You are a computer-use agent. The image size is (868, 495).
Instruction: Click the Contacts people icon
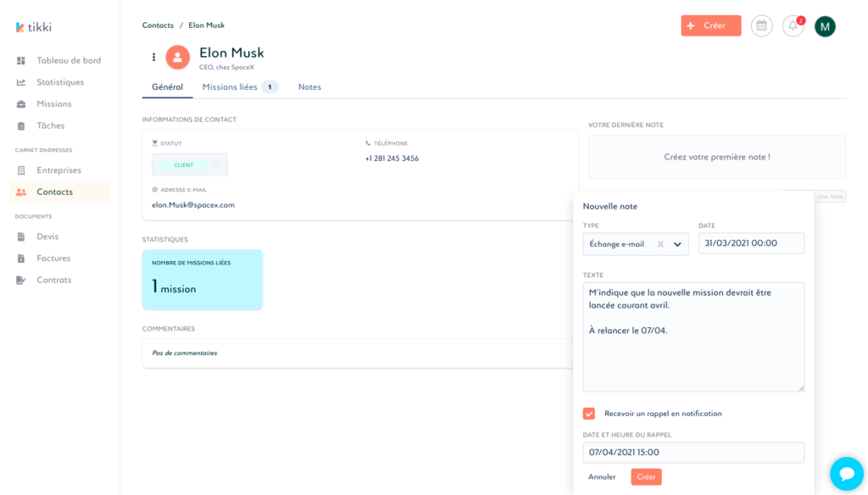(21, 192)
